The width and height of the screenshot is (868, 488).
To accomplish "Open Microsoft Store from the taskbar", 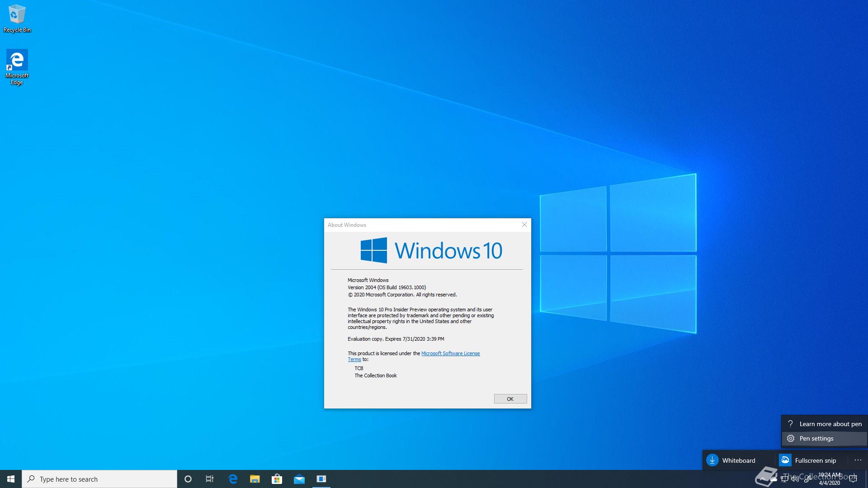I will coord(277,479).
